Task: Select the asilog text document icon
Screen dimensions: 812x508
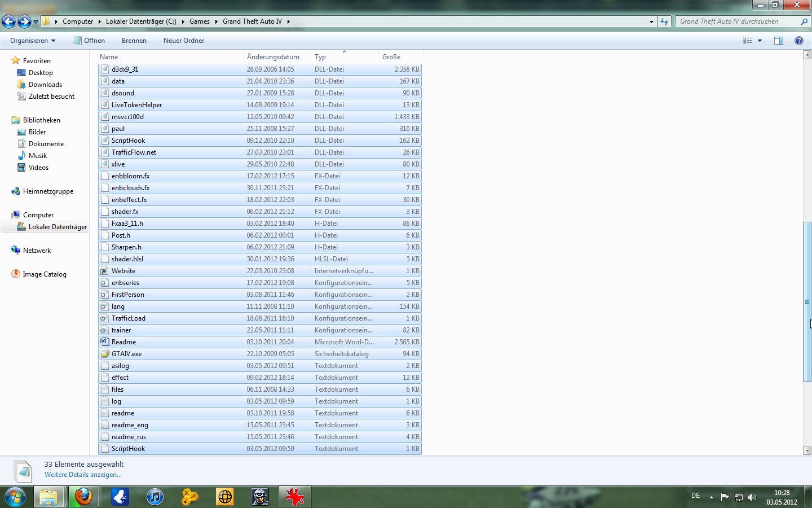Action: [x=104, y=366]
